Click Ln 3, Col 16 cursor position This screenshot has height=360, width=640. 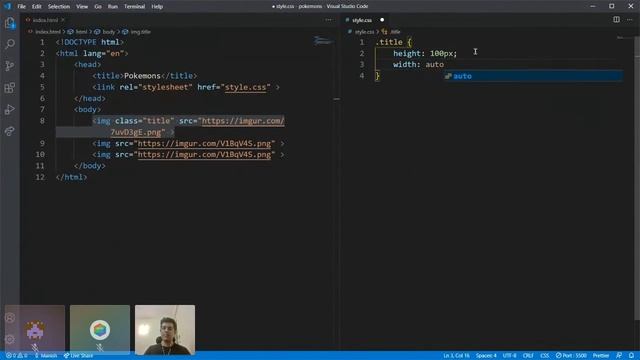(456, 356)
